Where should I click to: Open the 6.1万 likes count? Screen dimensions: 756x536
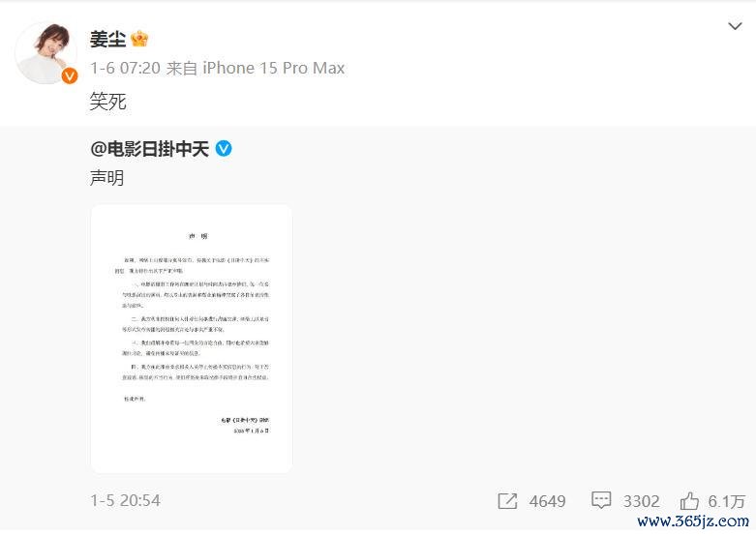[727, 501]
